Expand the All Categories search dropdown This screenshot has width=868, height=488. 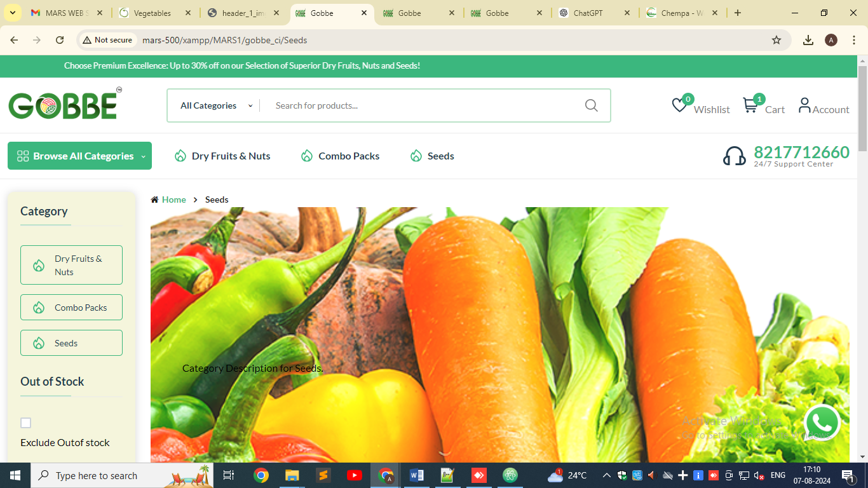(x=215, y=105)
